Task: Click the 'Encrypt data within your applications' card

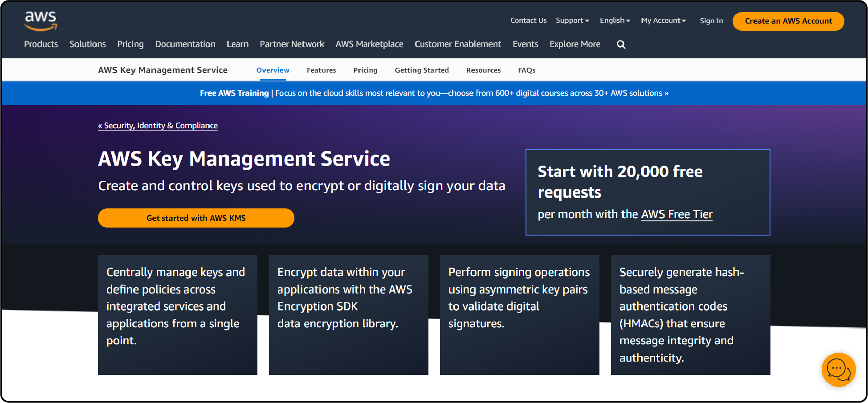Action: pos(349,315)
